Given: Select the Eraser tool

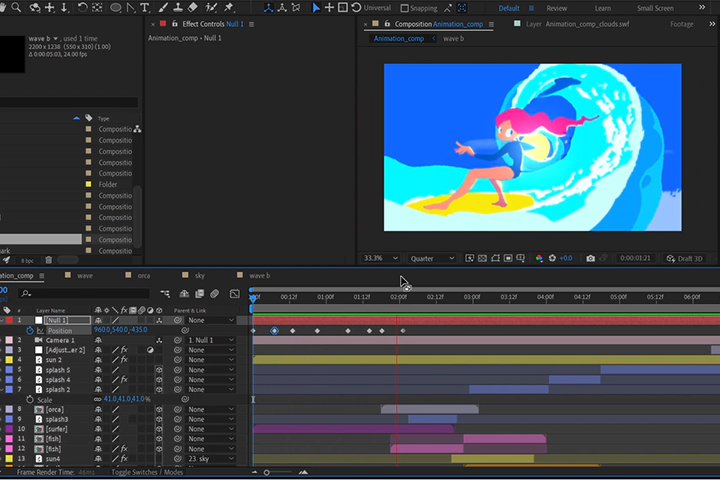Looking at the screenshot, I should click(x=193, y=7).
